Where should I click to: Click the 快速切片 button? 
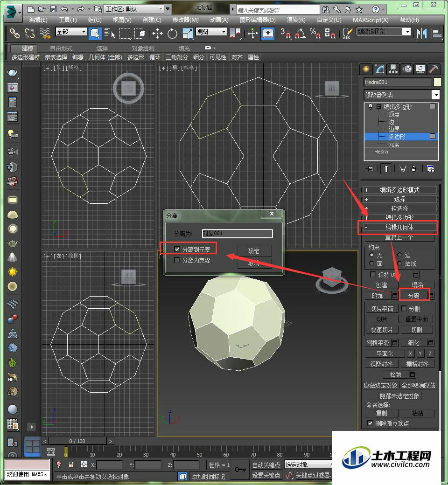pos(382,330)
